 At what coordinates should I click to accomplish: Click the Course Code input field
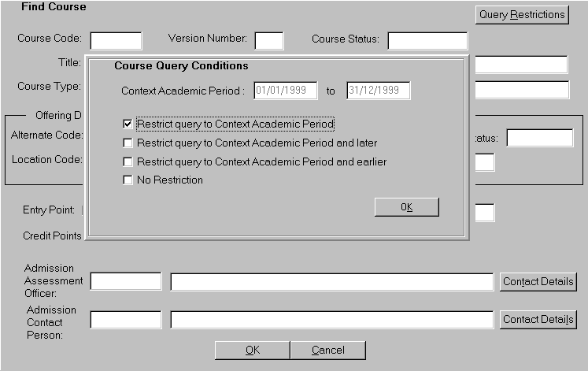116,40
